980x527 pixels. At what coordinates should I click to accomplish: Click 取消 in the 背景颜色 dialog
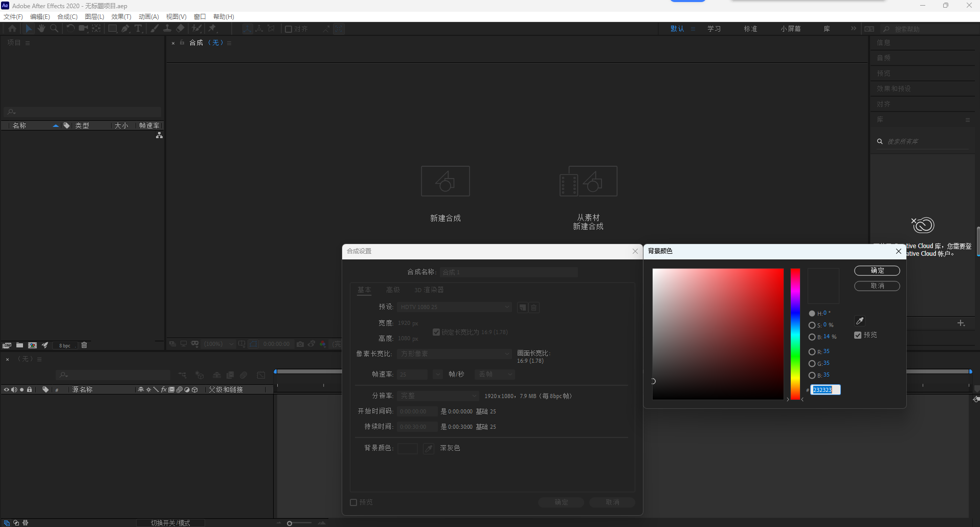877,286
